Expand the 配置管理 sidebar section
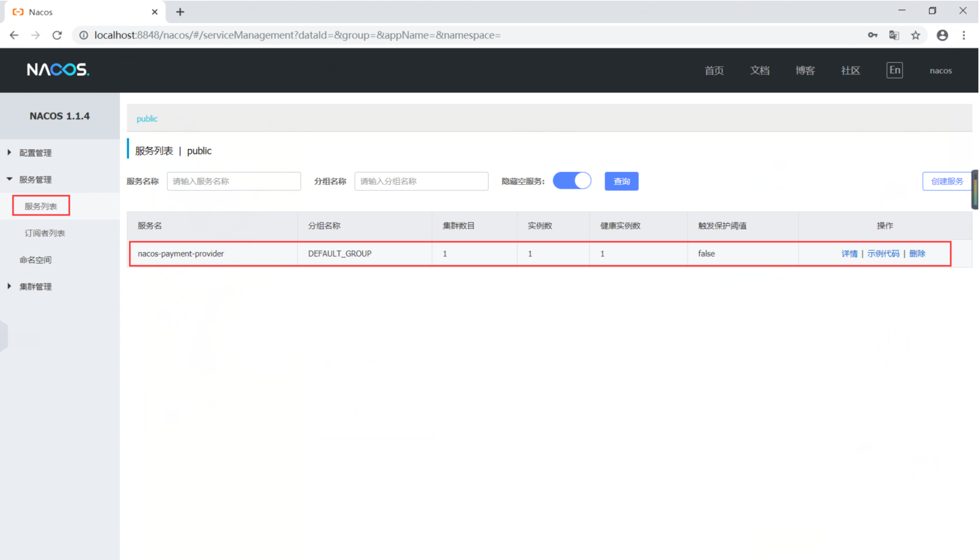The height and width of the screenshot is (560, 979). tap(35, 153)
